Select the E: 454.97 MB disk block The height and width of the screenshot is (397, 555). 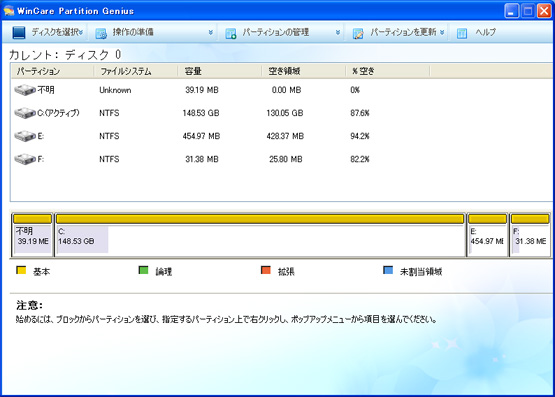(488, 235)
